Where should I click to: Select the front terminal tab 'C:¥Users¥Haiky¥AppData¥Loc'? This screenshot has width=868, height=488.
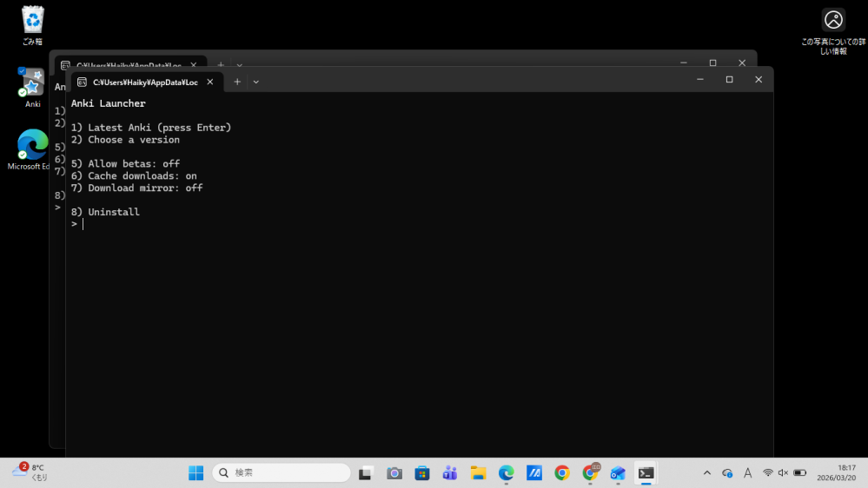[x=139, y=82]
